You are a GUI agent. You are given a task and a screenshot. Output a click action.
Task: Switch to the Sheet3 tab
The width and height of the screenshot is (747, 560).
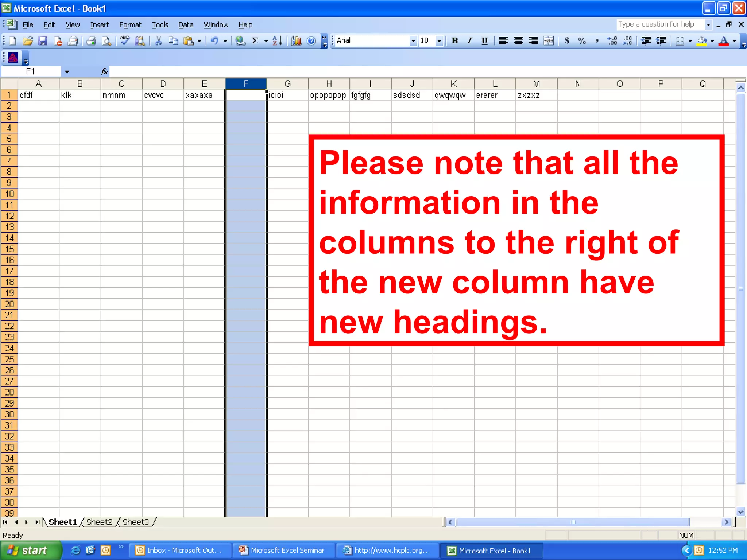pyautogui.click(x=136, y=522)
